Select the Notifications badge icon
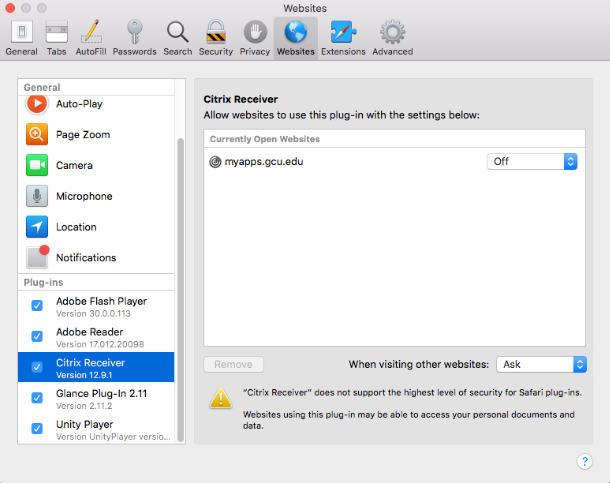610x483 pixels. pyautogui.click(x=38, y=257)
